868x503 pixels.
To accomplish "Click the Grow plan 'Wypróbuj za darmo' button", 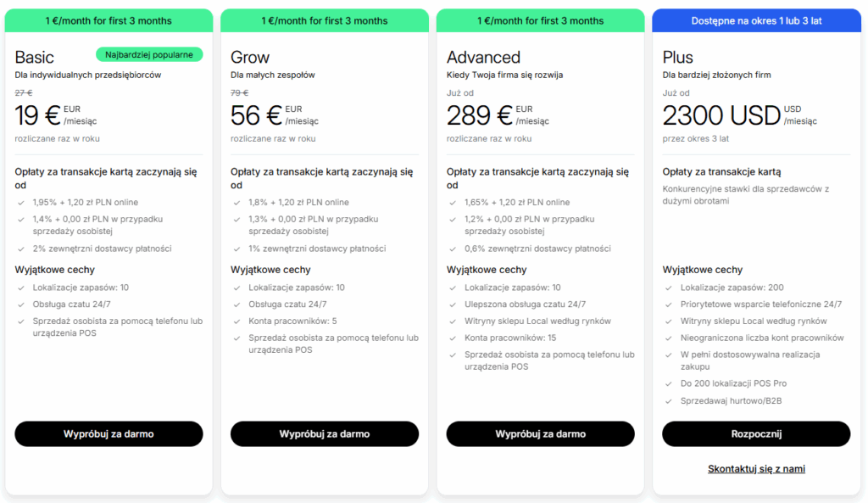I will (x=325, y=433).
